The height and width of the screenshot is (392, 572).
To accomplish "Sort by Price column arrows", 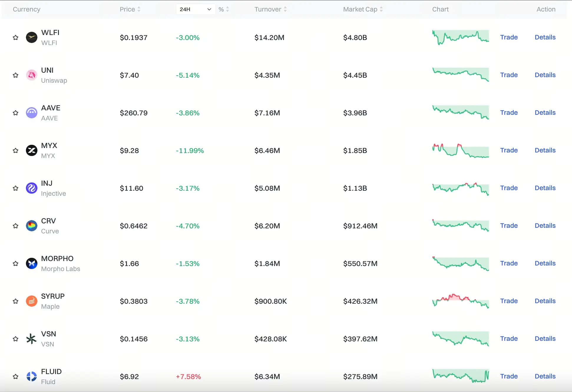I will [x=139, y=9].
